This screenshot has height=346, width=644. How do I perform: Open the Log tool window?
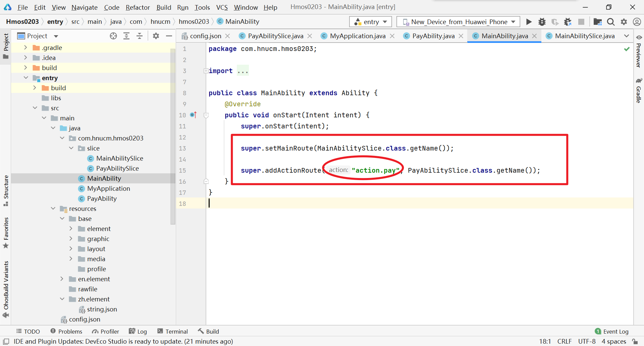138,331
